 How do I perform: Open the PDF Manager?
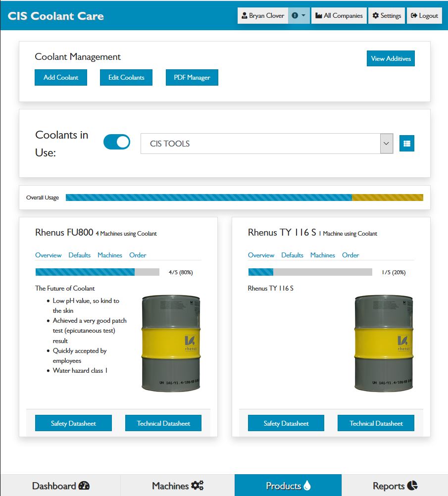click(192, 78)
